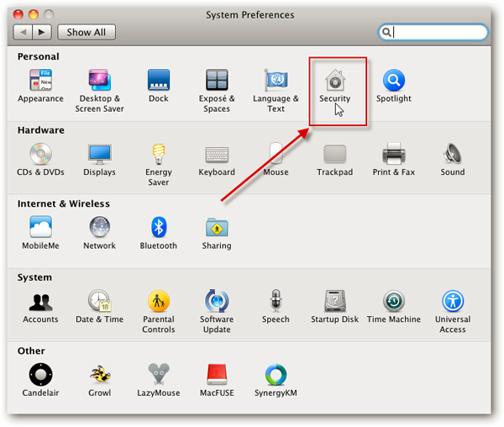Click the Show All button

(x=87, y=32)
